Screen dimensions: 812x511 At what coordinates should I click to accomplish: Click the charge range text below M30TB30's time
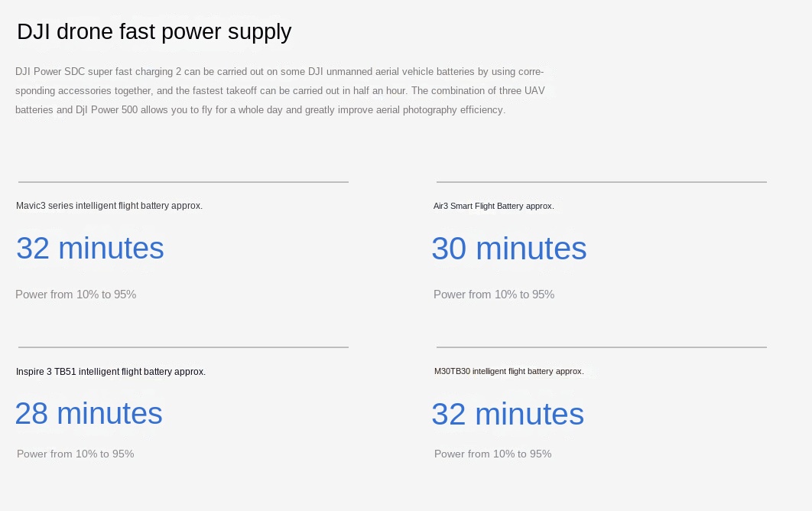pos(492,454)
